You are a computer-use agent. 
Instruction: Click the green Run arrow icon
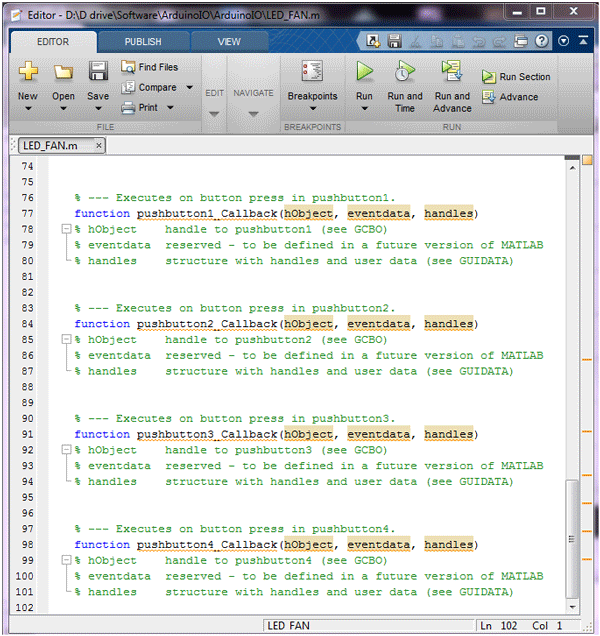click(x=364, y=71)
